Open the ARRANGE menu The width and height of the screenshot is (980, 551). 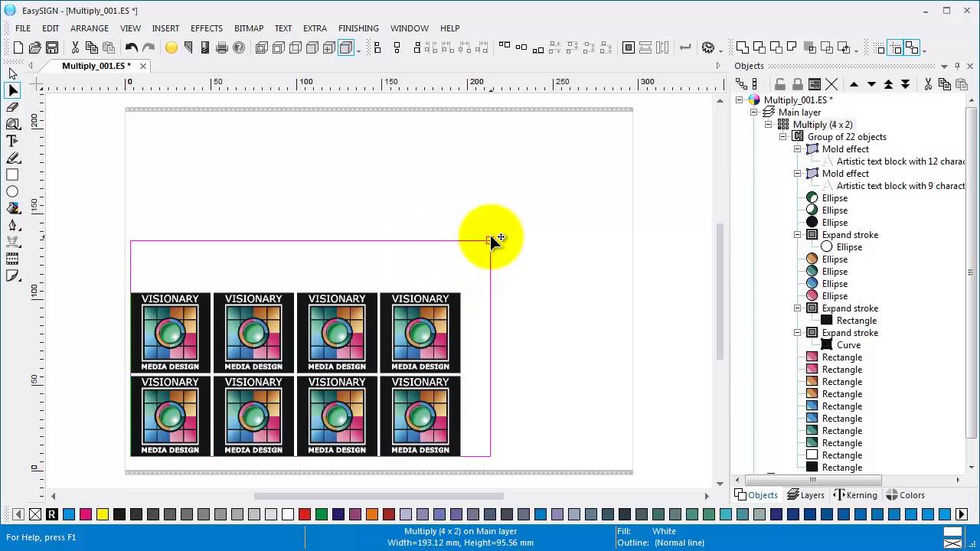pos(90,28)
